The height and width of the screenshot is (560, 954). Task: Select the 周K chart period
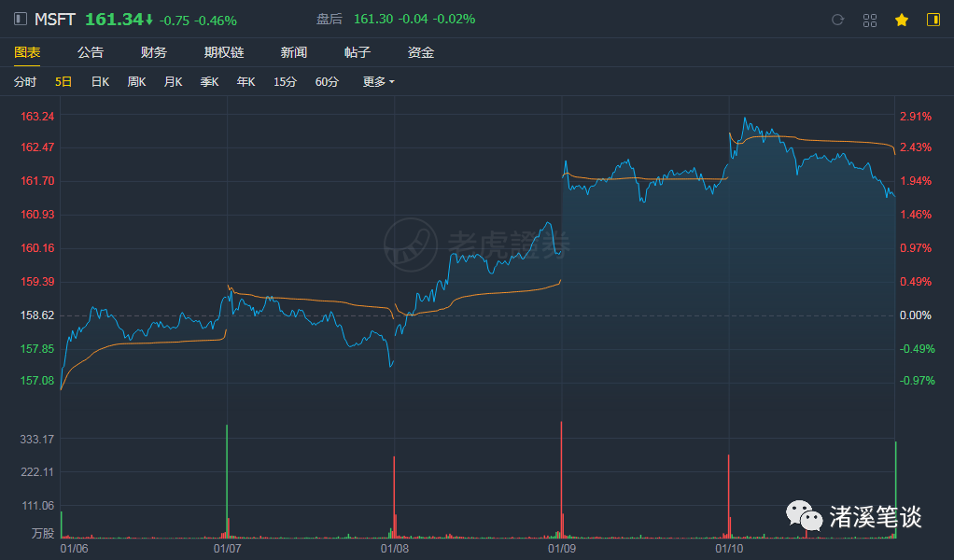137,81
